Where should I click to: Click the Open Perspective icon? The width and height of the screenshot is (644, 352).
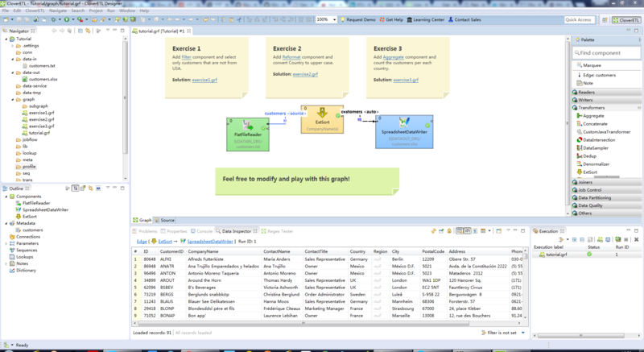click(x=605, y=20)
